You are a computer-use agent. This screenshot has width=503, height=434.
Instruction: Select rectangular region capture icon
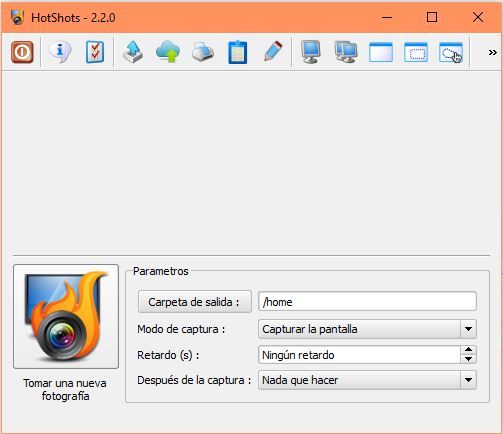pos(416,52)
